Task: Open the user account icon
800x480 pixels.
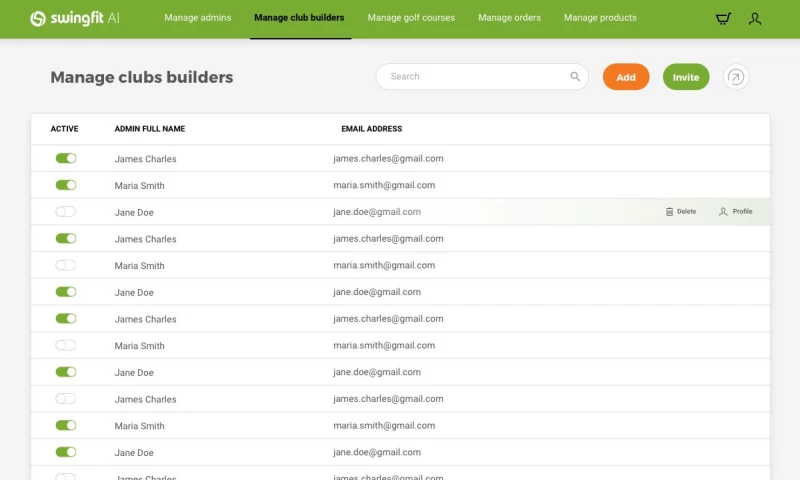Action: pyautogui.click(x=755, y=18)
